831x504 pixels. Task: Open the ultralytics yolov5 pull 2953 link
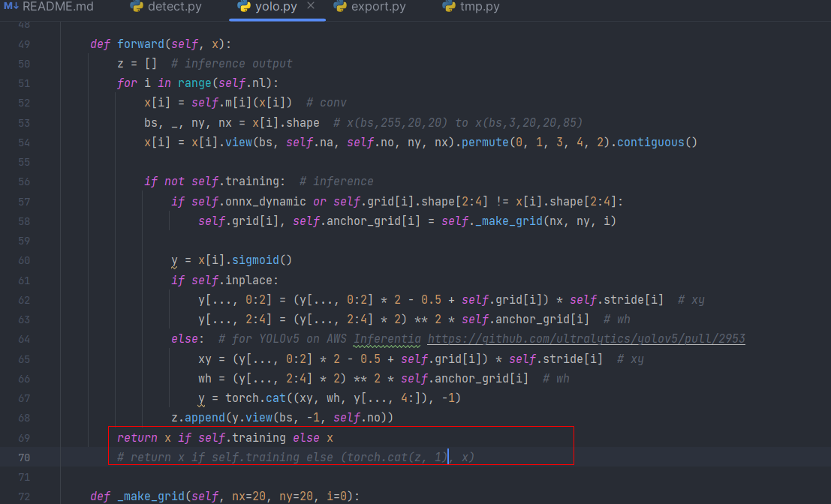tap(586, 339)
